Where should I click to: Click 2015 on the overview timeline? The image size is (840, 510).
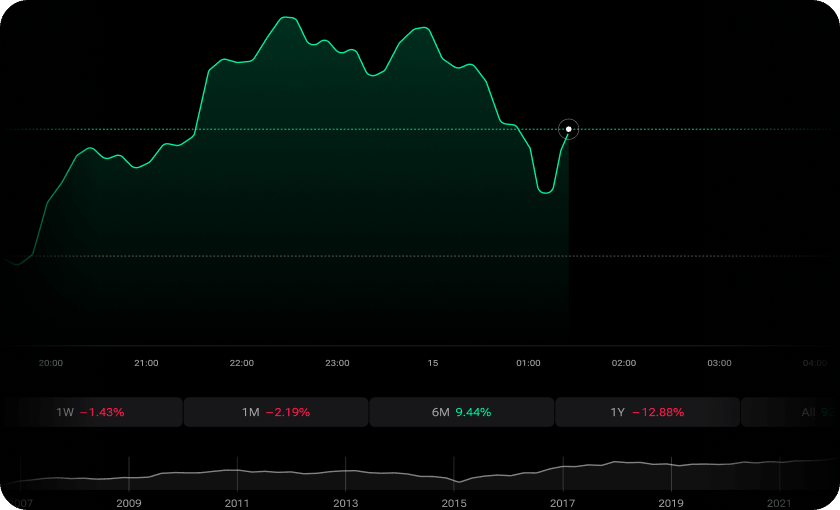454,503
